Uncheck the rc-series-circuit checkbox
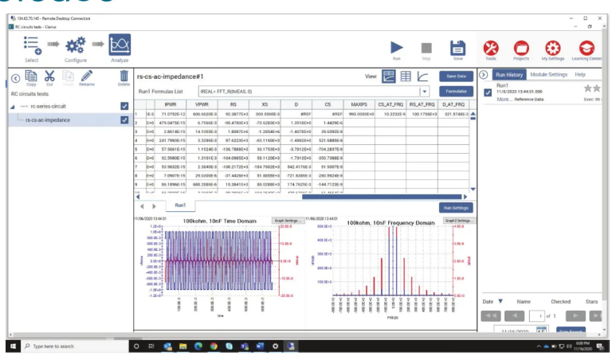The height and width of the screenshot is (364, 616). (124, 106)
